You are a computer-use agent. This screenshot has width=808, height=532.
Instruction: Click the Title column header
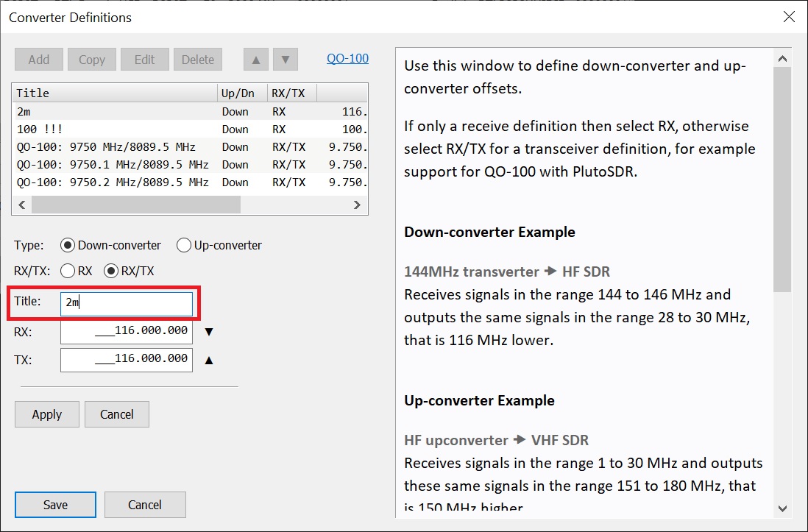click(x=114, y=93)
